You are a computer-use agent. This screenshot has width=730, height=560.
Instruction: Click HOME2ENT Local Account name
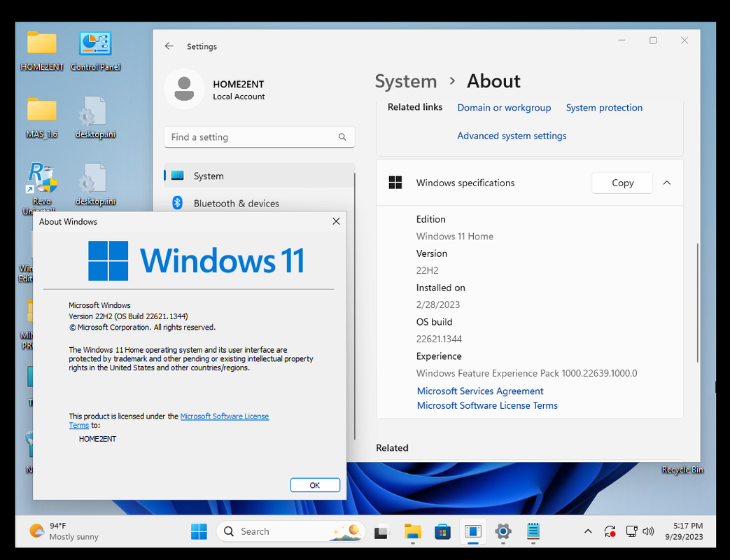239,90
